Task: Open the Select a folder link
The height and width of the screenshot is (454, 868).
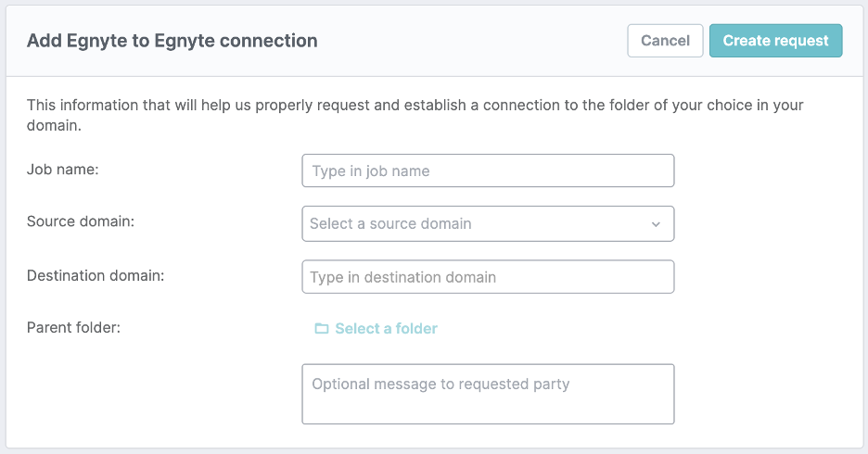Action: click(x=386, y=329)
